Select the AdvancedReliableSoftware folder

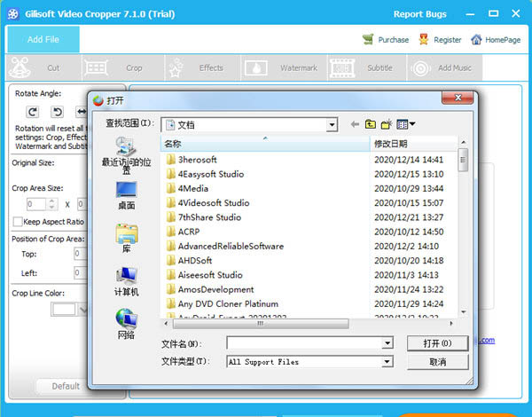(x=225, y=246)
